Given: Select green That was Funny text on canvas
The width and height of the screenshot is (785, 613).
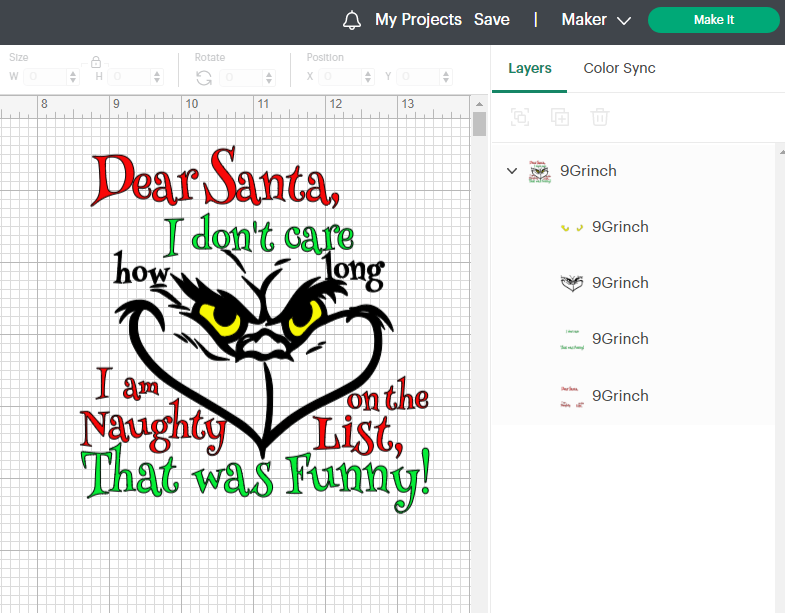Looking at the screenshot, I should 255,478.
